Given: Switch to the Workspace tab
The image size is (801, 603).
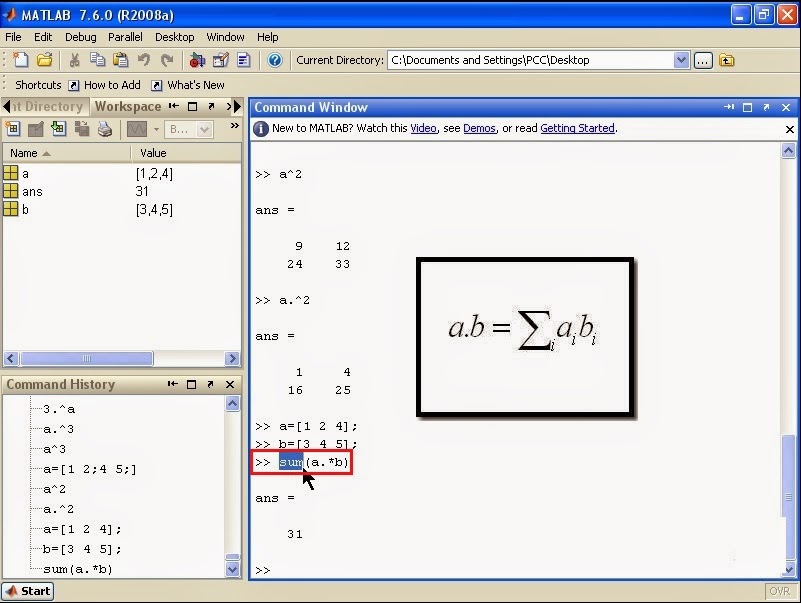Looking at the screenshot, I should coord(128,106).
